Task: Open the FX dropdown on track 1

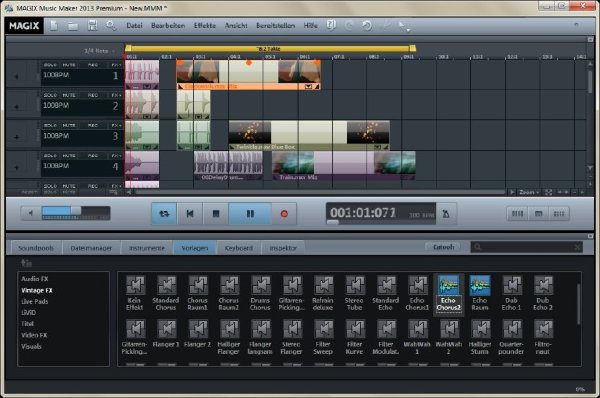Action: [x=116, y=65]
